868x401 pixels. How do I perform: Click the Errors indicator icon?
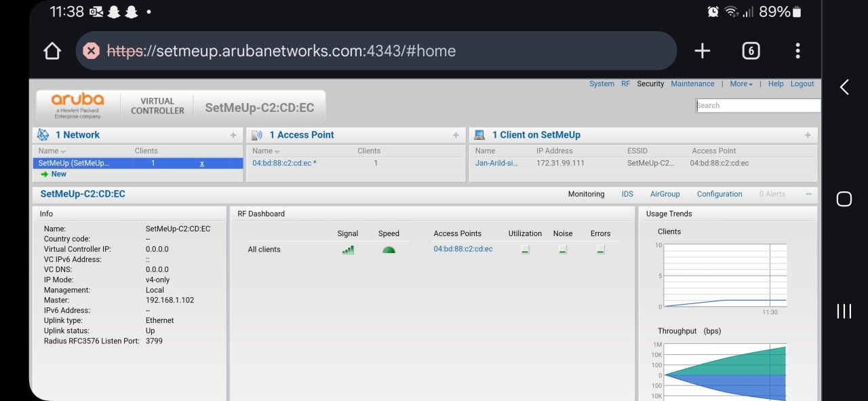[600, 250]
